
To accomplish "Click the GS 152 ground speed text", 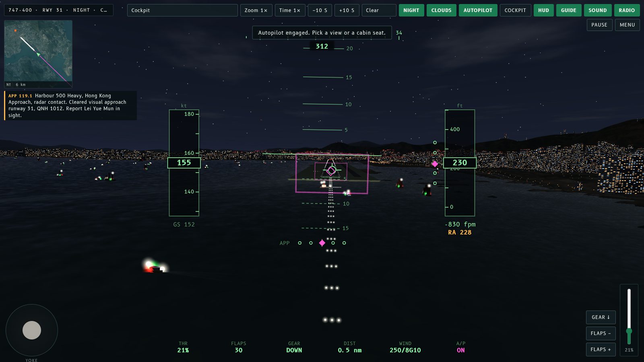I will (184, 224).
